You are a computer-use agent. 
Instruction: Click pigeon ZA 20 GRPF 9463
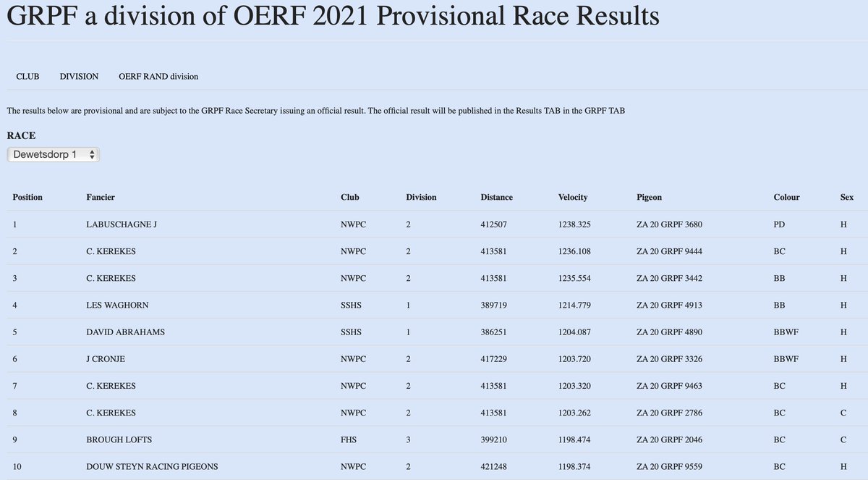point(669,386)
